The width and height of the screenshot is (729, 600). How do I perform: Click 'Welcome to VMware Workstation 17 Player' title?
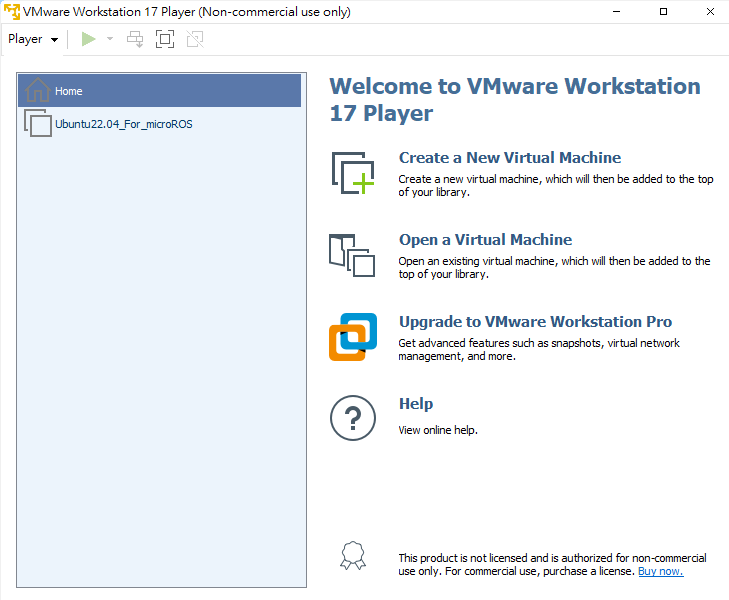click(x=515, y=99)
